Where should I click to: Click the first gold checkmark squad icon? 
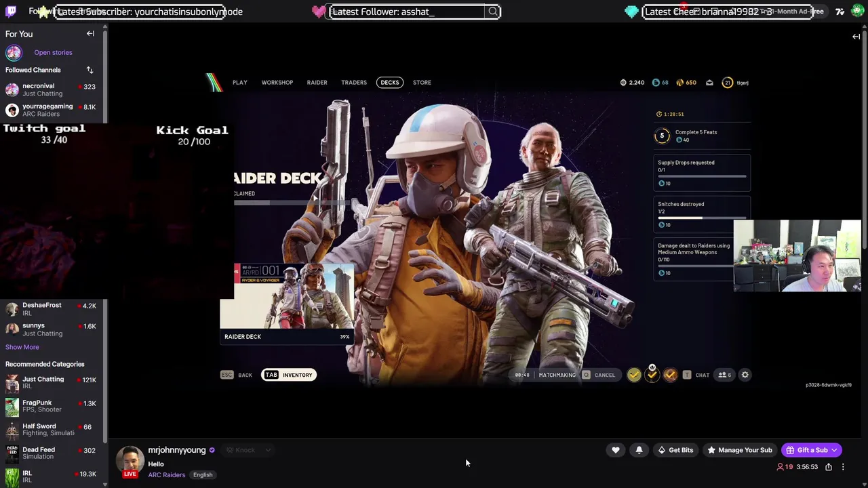[x=634, y=375]
